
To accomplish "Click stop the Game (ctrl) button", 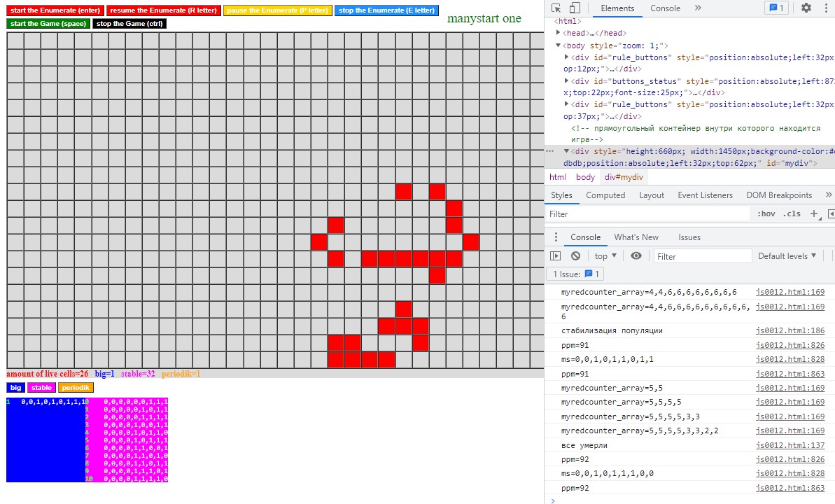I will pos(129,23).
